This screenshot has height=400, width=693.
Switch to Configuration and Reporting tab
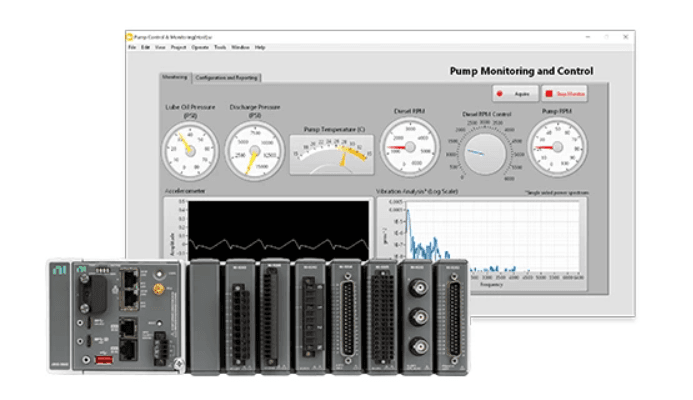coord(224,77)
